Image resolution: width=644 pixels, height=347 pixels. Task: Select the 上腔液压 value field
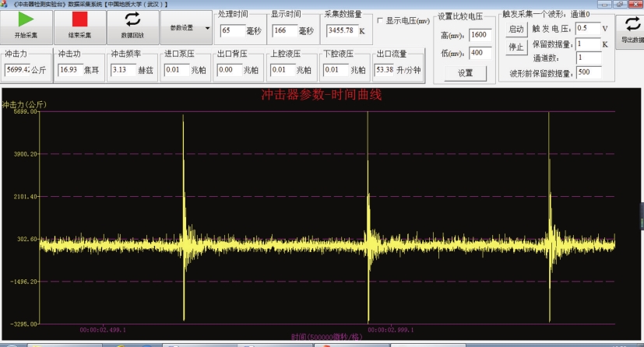282,70
